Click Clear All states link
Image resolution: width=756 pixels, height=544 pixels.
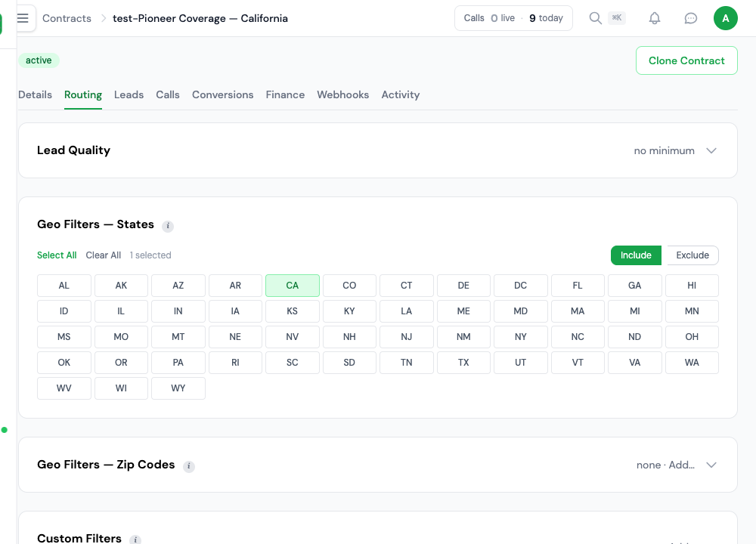103,255
